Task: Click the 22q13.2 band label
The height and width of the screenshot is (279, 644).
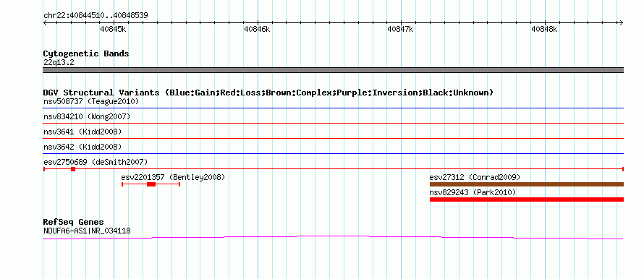Action: [59, 63]
